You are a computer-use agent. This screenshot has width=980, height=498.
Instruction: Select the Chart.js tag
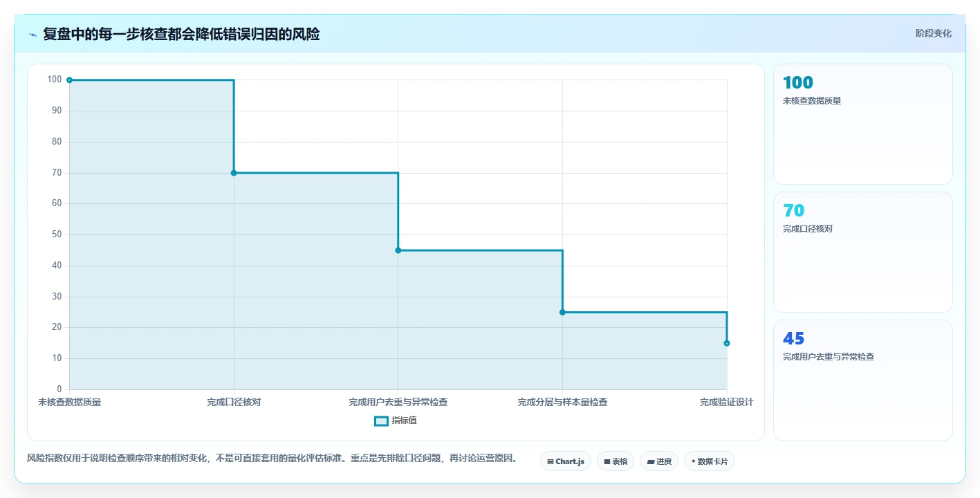565,461
